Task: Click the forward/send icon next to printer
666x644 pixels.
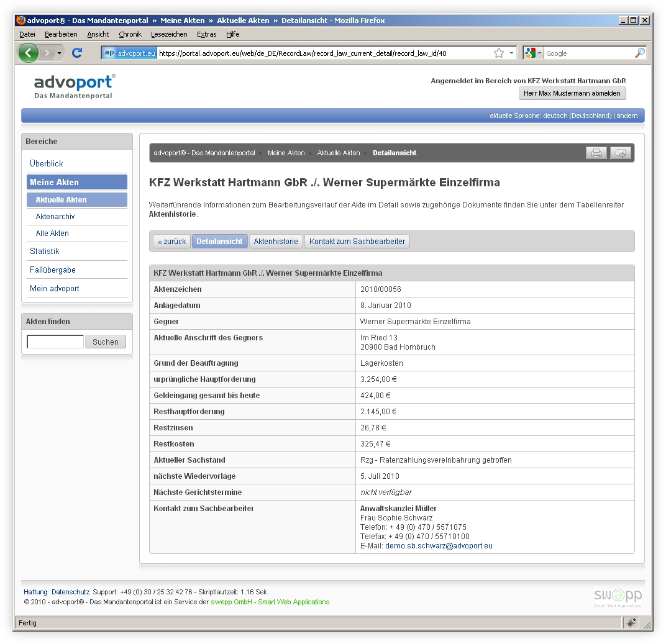Action: (x=621, y=153)
